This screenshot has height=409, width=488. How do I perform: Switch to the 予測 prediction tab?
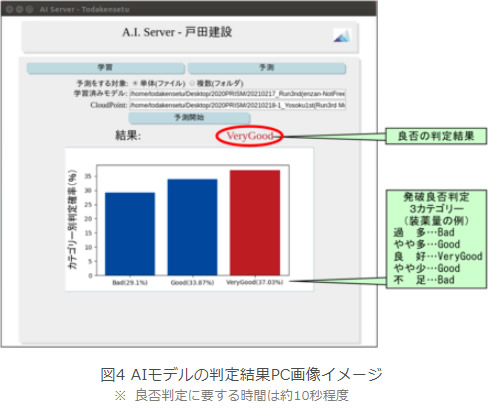tap(267, 68)
